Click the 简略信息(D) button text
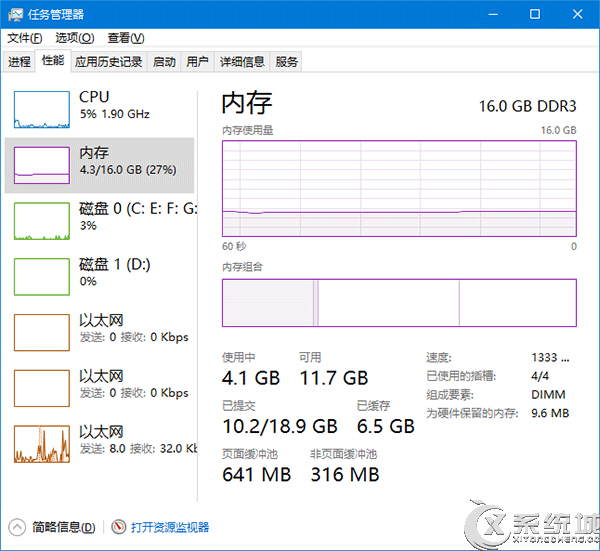The image size is (600, 551). [x=64, y=527]
